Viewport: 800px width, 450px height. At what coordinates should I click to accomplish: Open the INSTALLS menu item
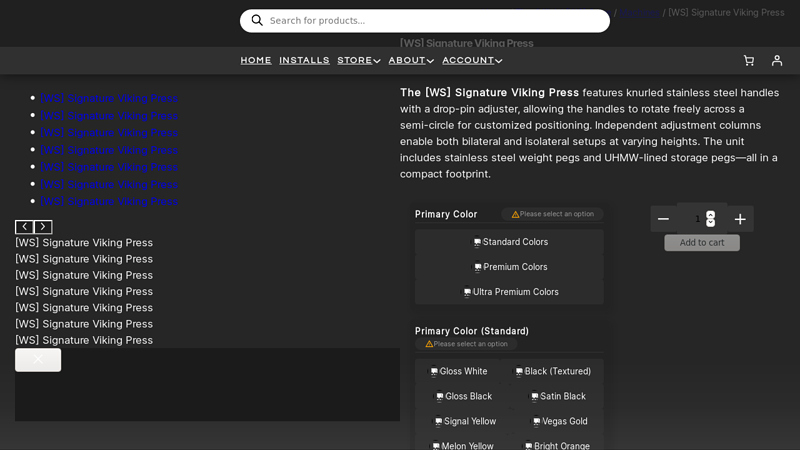coord(304,60)
